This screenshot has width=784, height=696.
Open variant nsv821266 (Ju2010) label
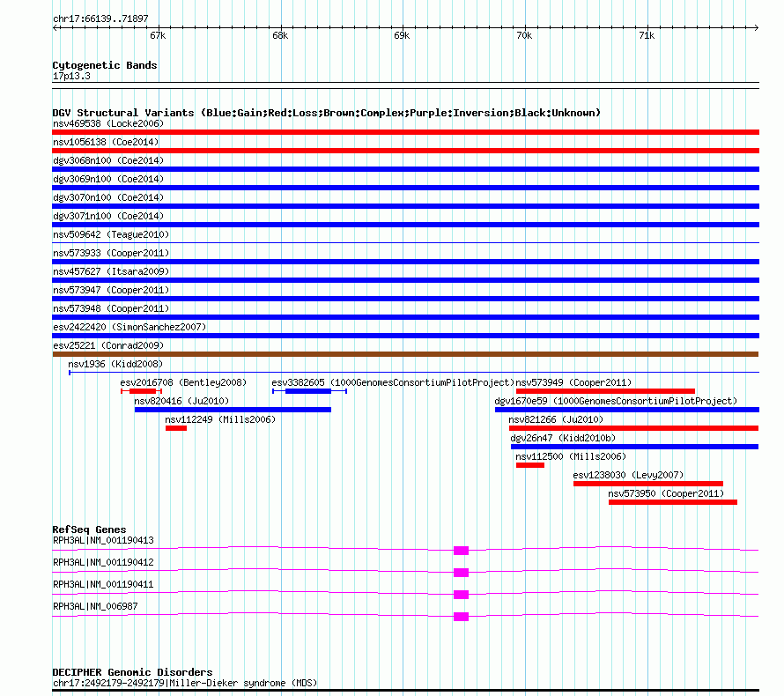coord(556,419)
